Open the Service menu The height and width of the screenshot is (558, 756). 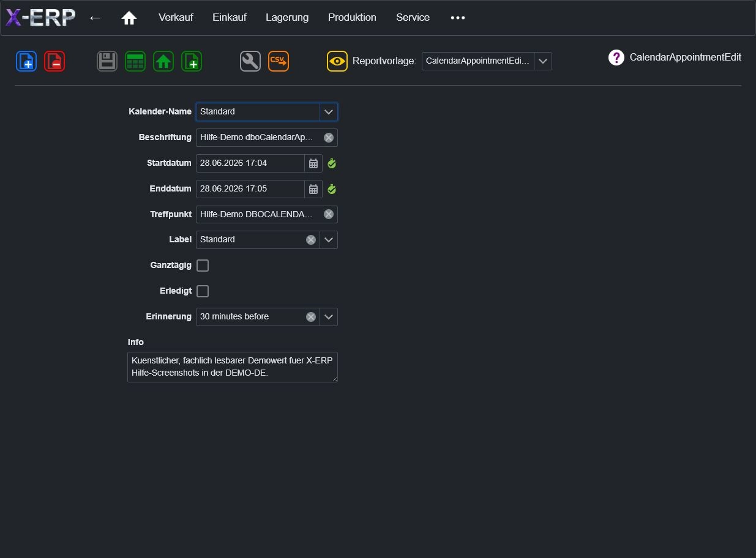(x=413, y=18)
